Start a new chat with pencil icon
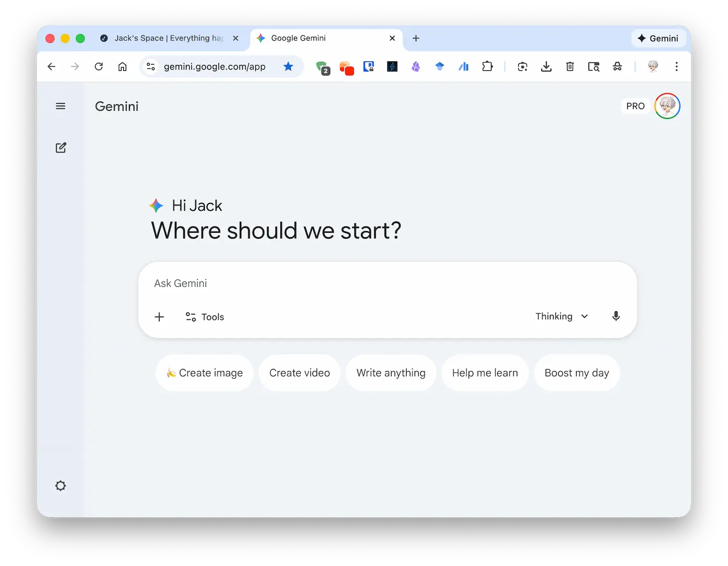The image size is (728, 566). point(61,148)
